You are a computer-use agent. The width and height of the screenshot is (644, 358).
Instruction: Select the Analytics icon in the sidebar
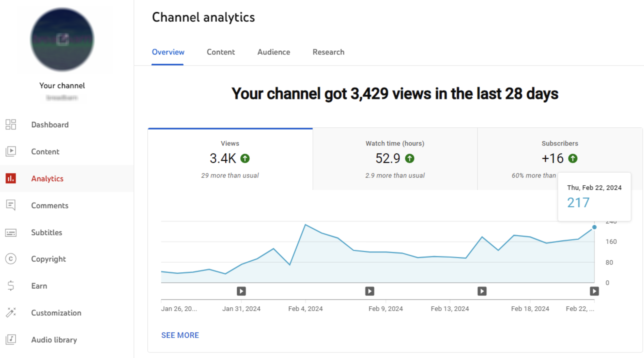(x=11, y=178)
